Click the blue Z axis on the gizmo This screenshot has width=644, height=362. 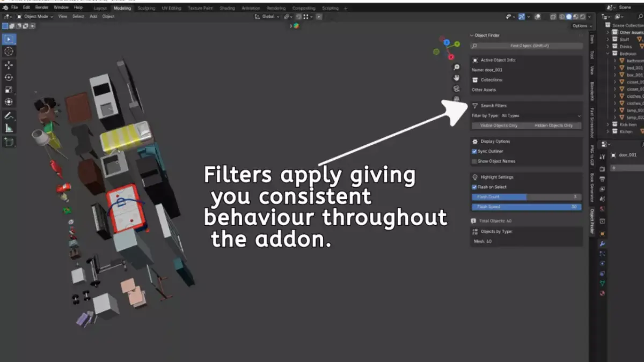pos(446,41)
